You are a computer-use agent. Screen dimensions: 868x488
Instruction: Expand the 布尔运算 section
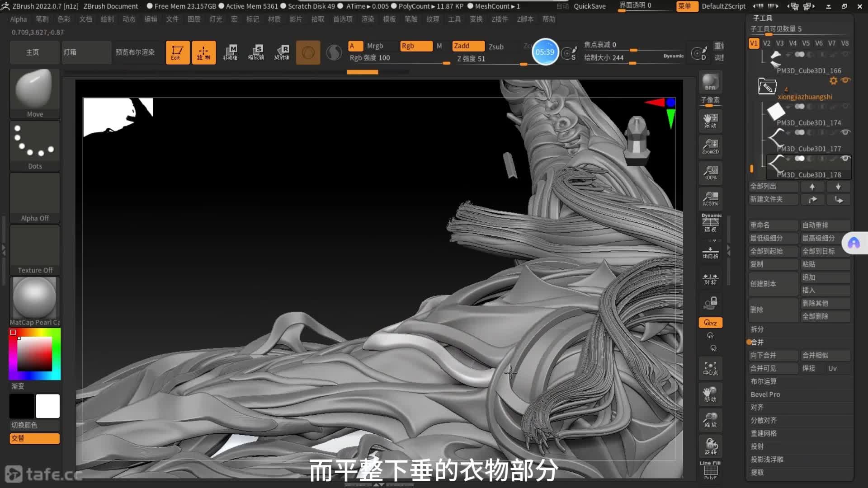[764, 381]
